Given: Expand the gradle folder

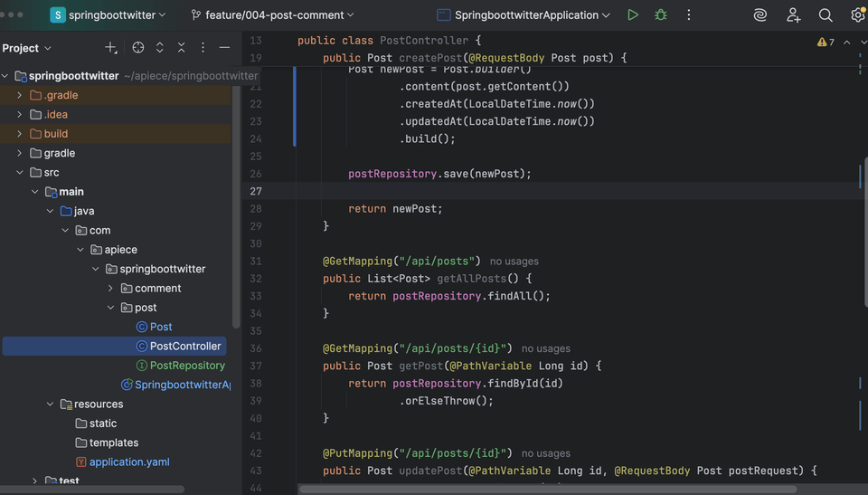Looking at the screenshot, I should coord(20,153).
